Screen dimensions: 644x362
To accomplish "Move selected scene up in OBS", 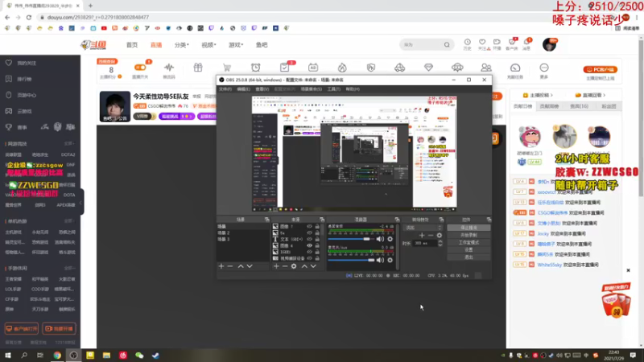I will pyautogui.click(x=241, y=266).
